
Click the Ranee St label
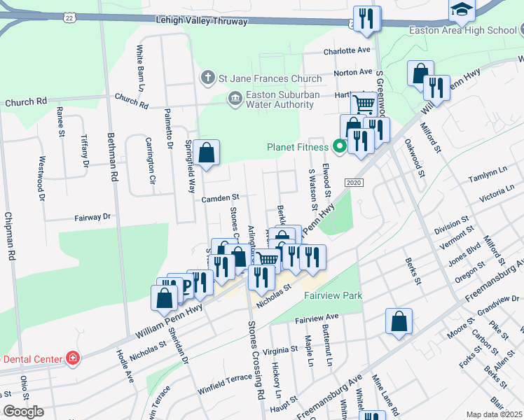(60, 122)
